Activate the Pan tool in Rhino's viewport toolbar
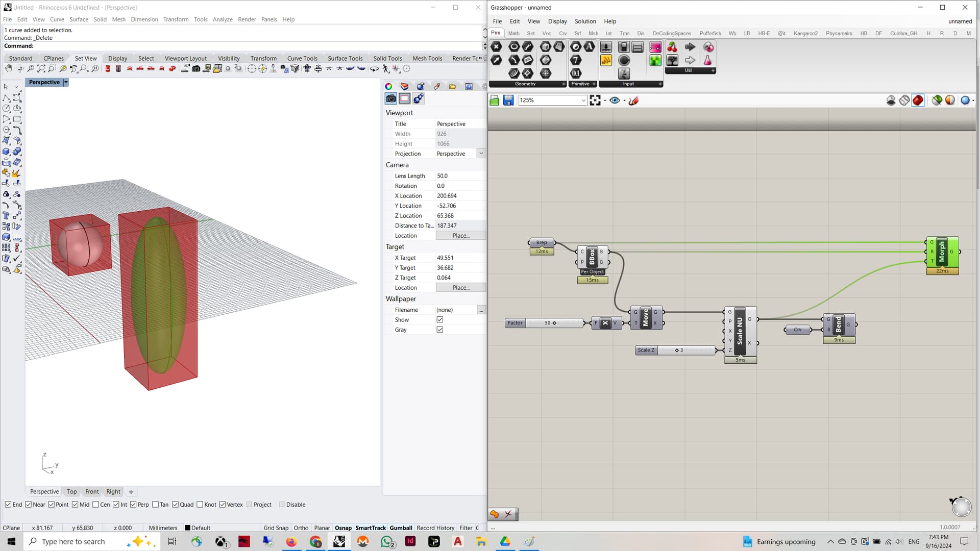Image resolution: width=980 pixels, height=551 pixels. tap(8, 68)
